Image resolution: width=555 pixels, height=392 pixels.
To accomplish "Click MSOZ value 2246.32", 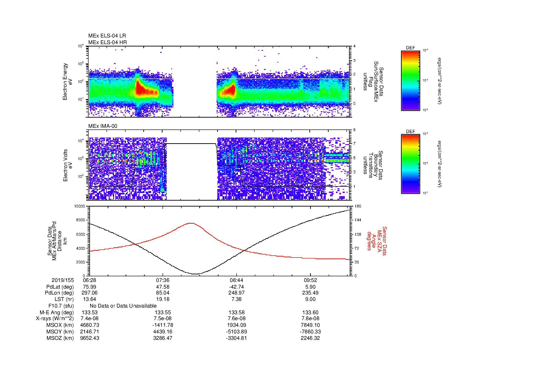I will tap(310, 338).
